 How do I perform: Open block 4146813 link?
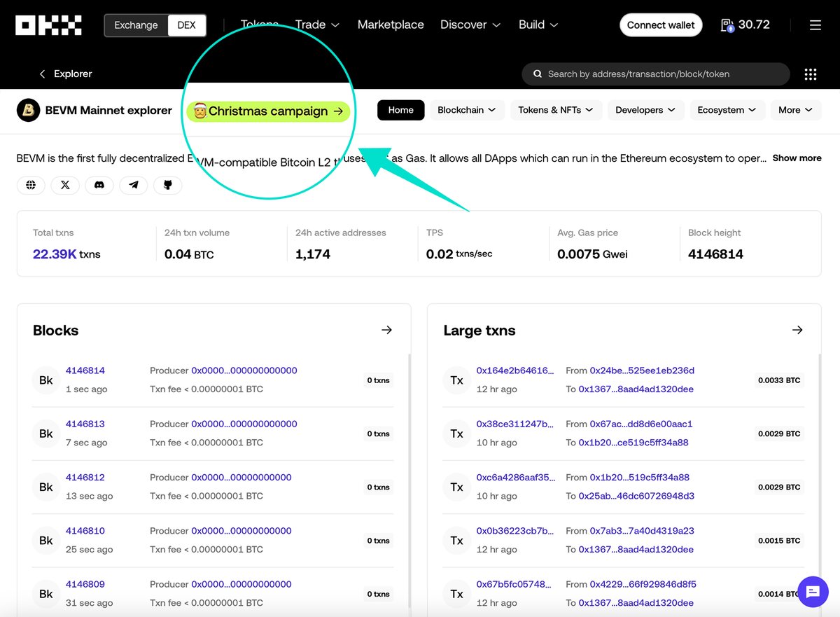tap(85, 424)
